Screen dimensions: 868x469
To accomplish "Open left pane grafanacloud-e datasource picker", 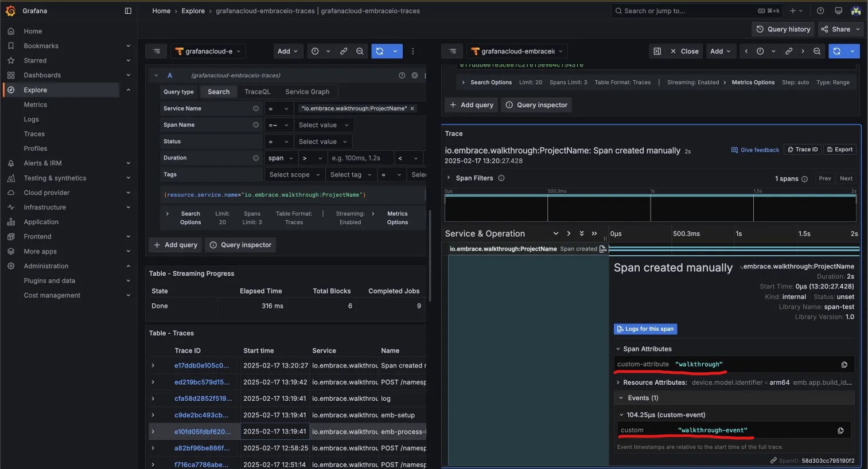I will tap(209, 51).
